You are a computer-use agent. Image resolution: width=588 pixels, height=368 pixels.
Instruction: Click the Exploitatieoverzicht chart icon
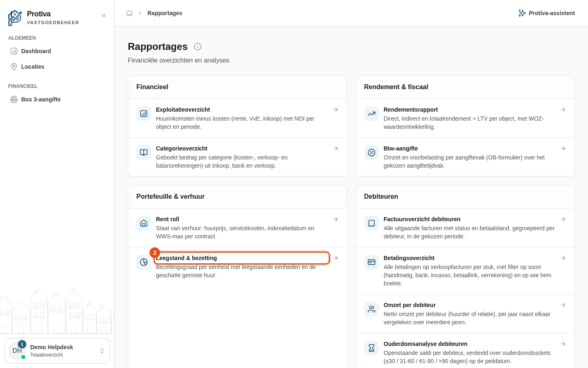(x=144, y=114)
